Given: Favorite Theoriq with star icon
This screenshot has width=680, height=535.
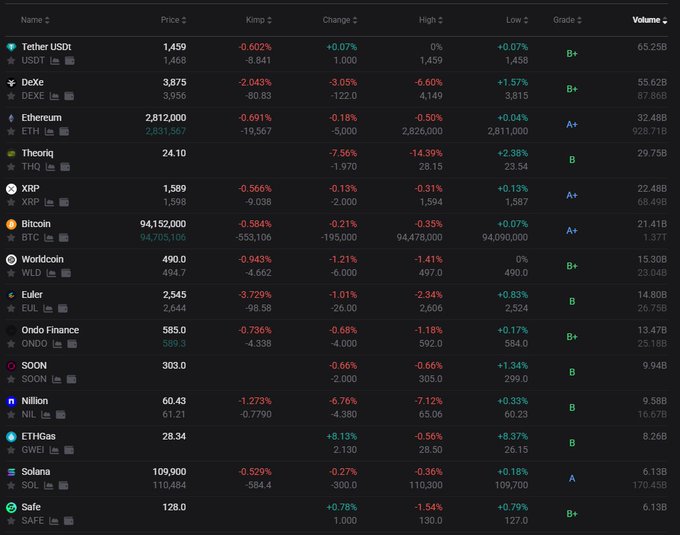Looking at the screenshot, I should point(11,167).
